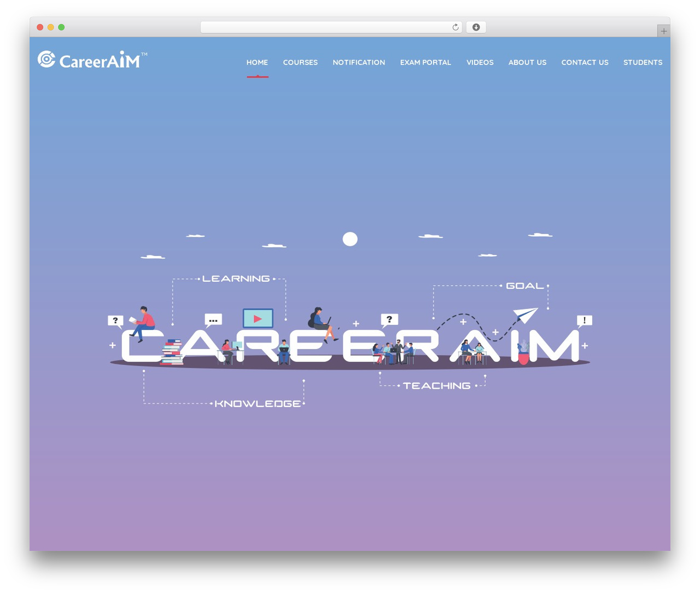Go to the STUDENTS page
Viewport: 700px width, 593px height.
643,62
